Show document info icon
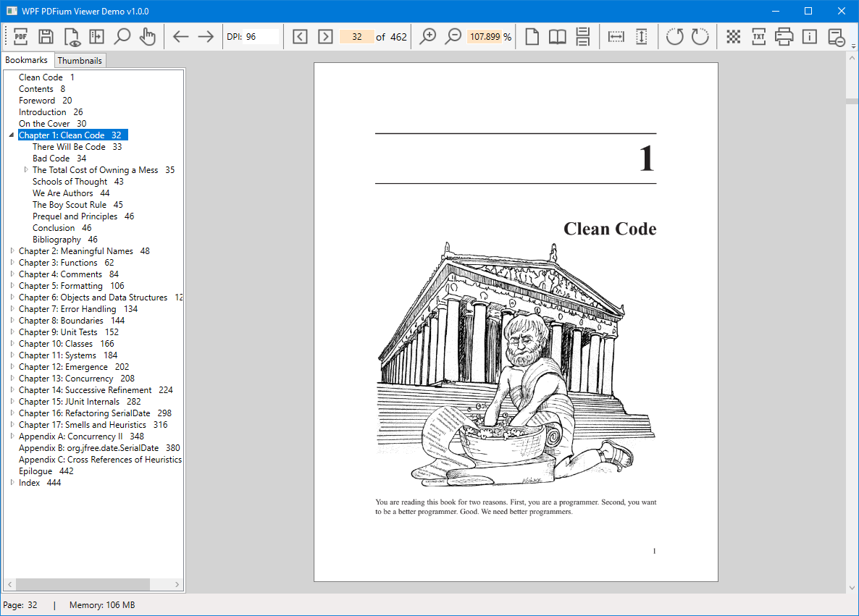This screenshot has height=616, width=859. (810, 37)
